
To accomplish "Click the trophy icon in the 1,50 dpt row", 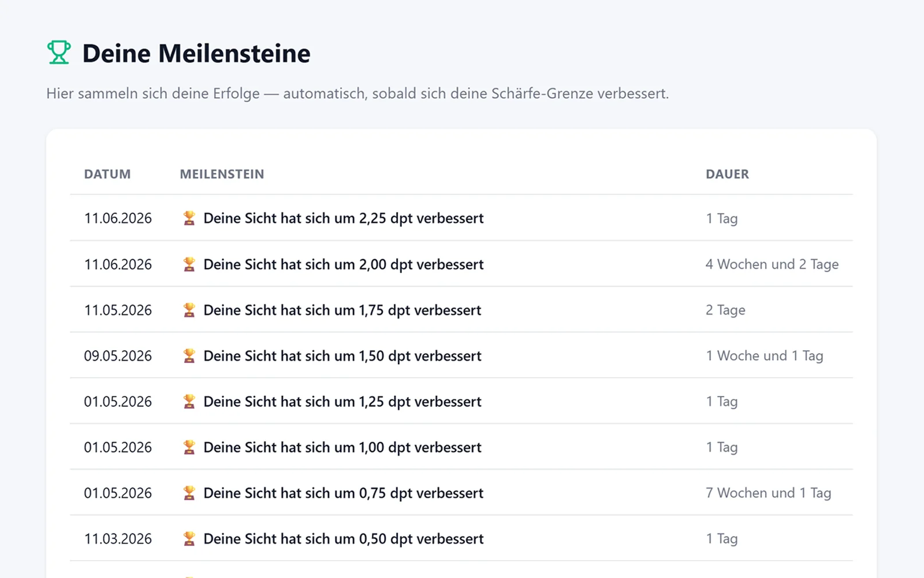I will coord(189,356).
